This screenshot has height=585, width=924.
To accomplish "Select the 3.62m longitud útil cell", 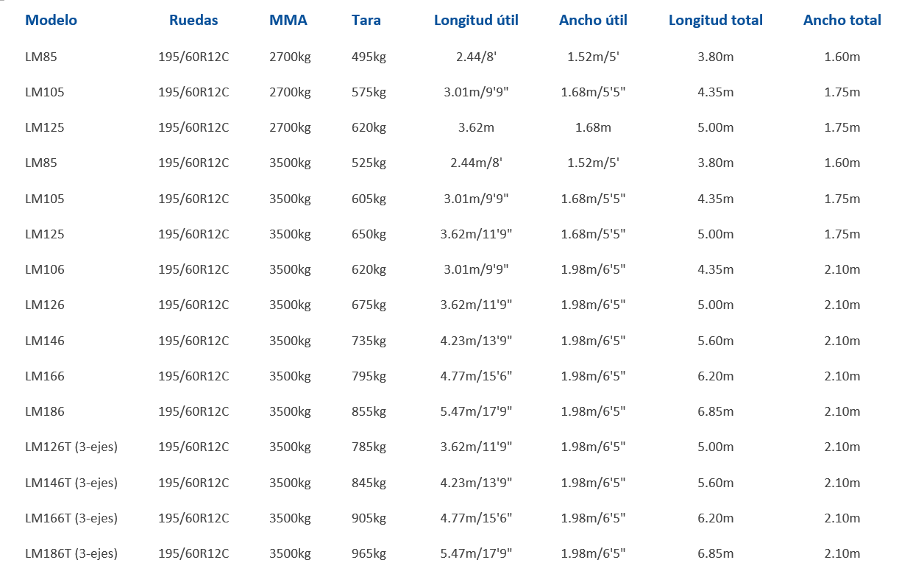I will pos(476,128).
